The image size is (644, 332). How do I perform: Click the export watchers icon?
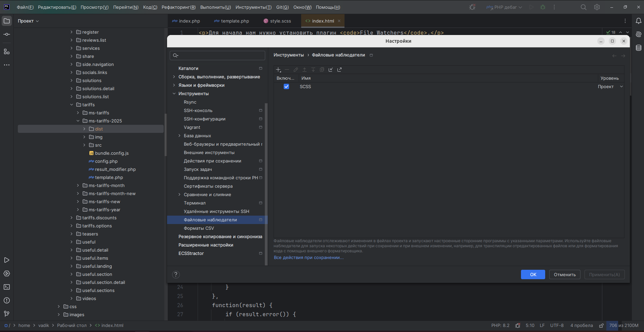(339, 70)
